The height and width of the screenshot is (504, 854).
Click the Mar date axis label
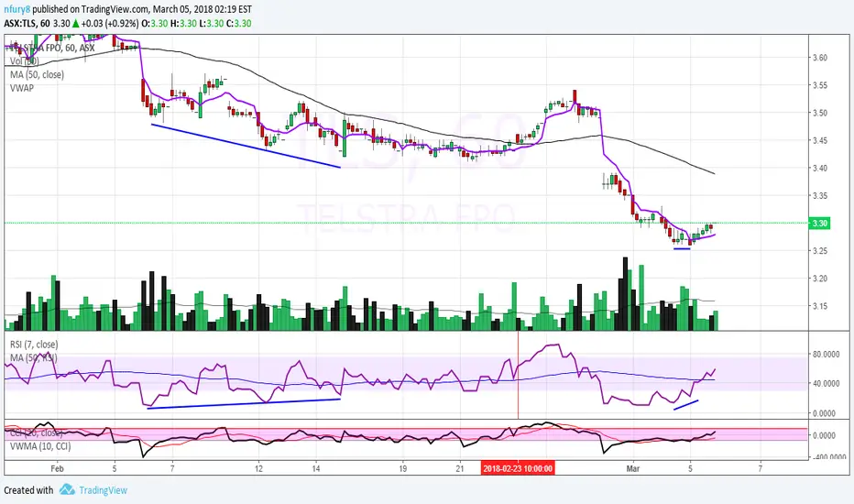[632, 468]
